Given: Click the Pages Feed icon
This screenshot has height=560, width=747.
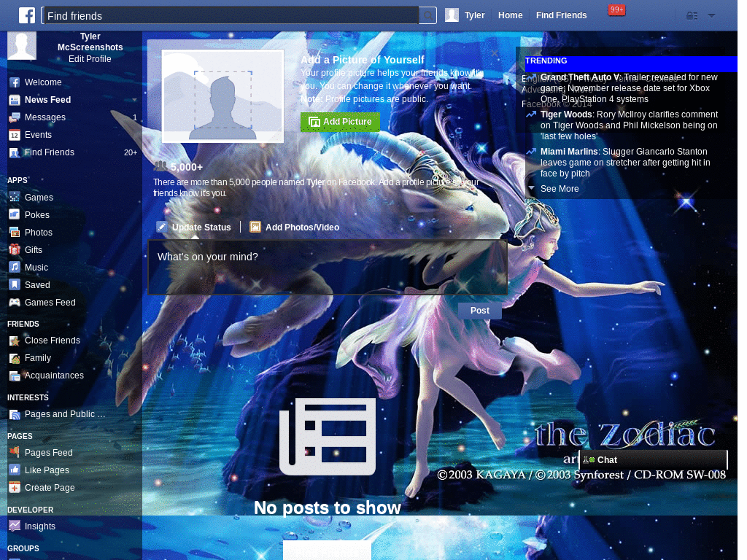Looking at the screenshot, I should [15, 452].
